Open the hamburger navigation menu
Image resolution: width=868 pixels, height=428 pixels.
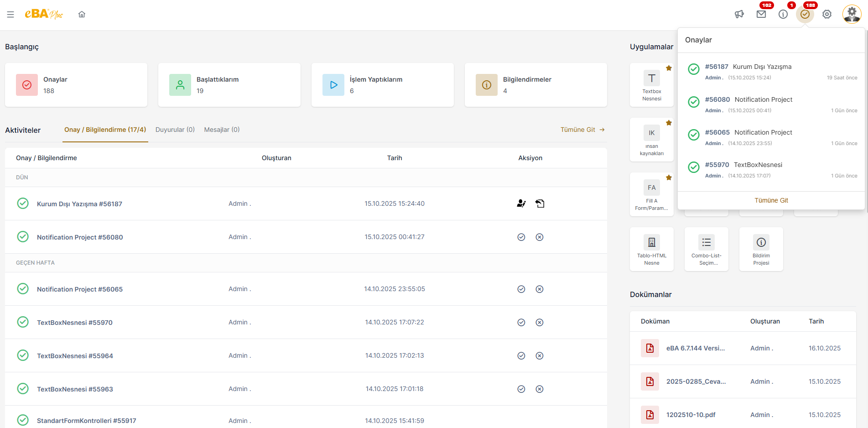10,15
